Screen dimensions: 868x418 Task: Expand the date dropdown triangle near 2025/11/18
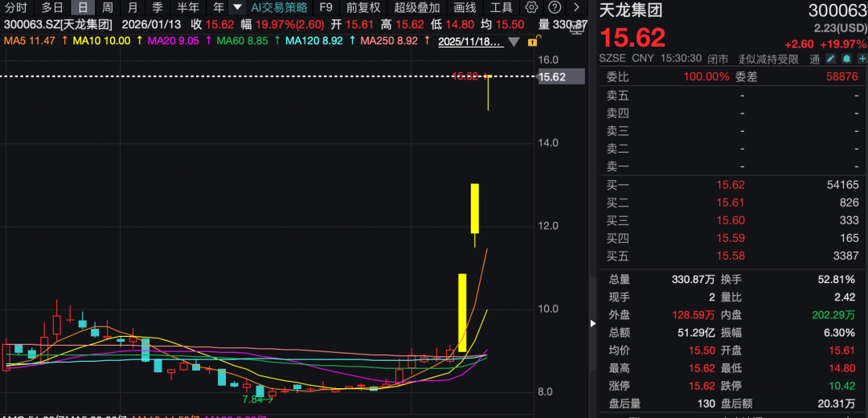(514, 42)
